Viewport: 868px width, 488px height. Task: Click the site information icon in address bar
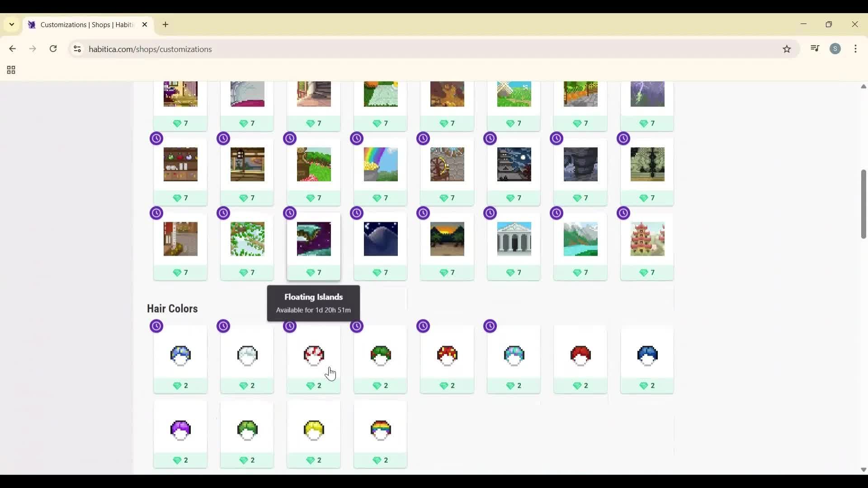77,49
